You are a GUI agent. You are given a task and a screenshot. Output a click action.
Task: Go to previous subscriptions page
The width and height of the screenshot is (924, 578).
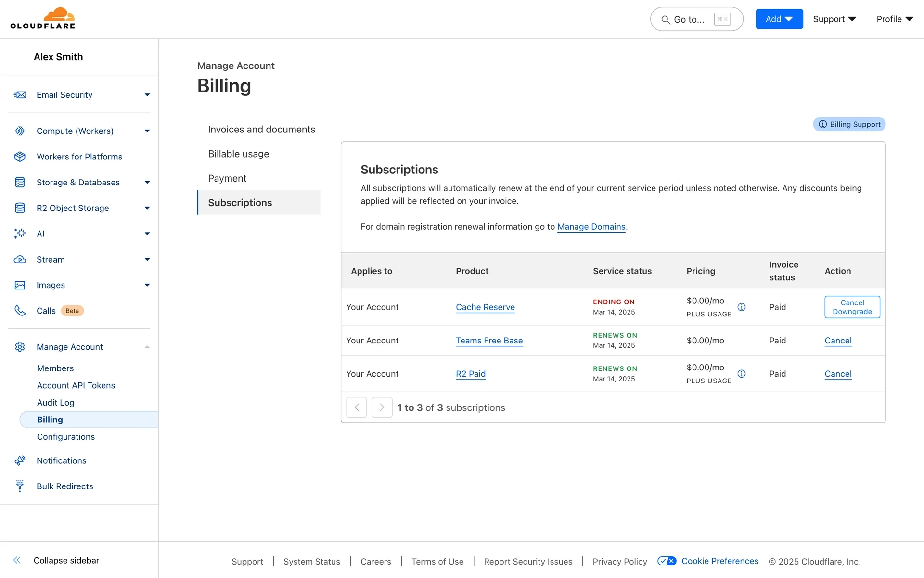[357, 407]
